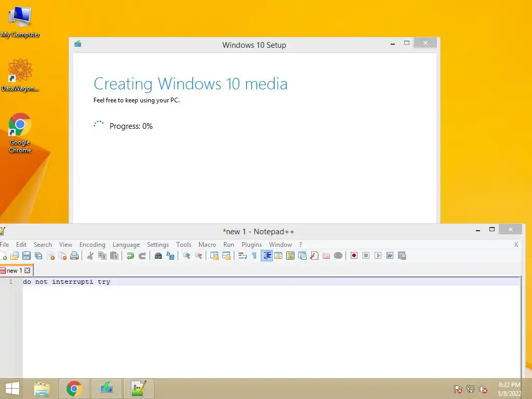Viewport: 532px width, 399px height.
Task: Click in text line "do not interrupti try"
Action: coord(67,282)
